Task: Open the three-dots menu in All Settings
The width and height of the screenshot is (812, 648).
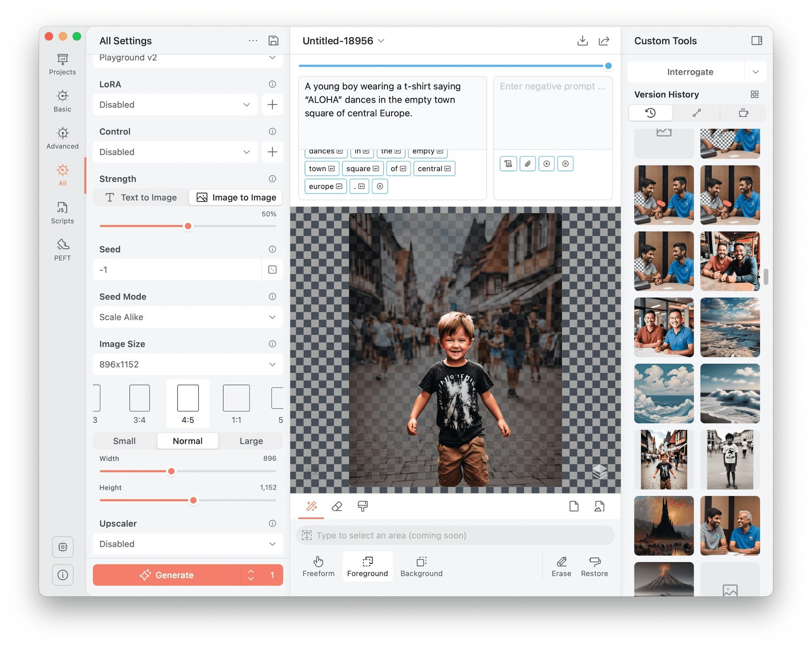Action: [x=253, y=40]
